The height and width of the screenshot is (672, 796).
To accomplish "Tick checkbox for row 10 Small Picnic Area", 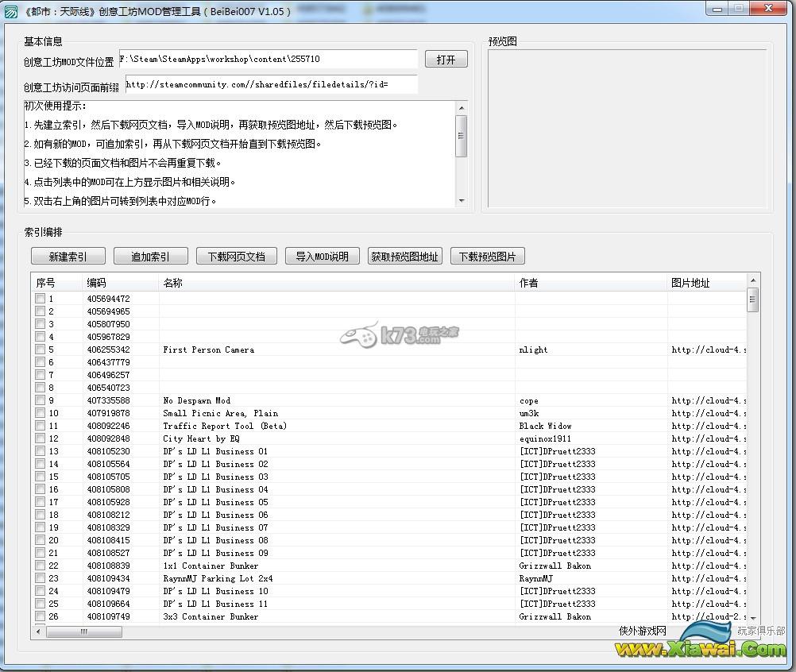I will 40,412.
